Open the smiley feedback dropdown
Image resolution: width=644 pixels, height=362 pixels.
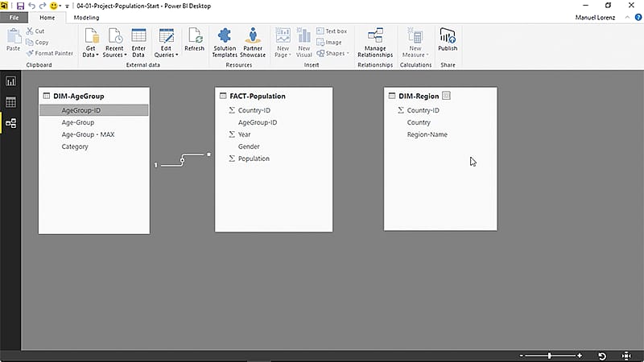click(56, 6)
